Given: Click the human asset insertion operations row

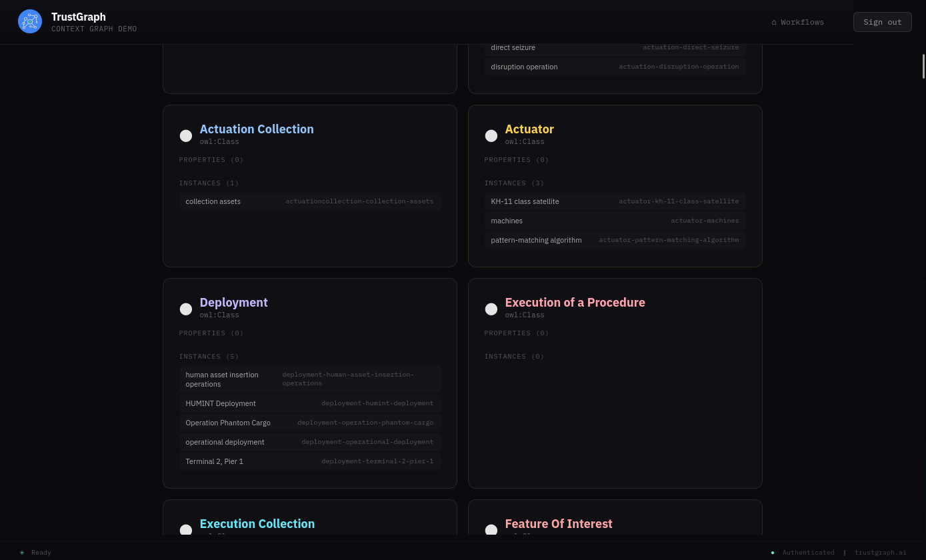Looking at the screenshot, I should 309,379.
